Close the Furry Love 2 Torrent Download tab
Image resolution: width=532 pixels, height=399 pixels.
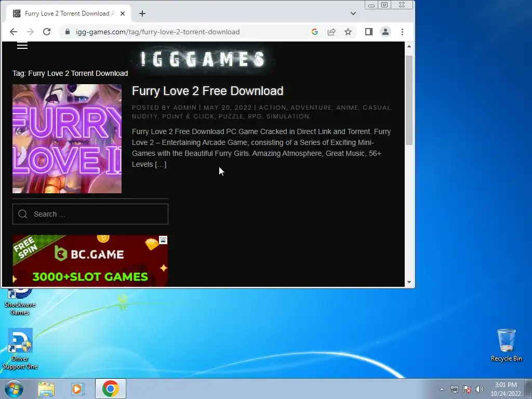click(123, 14)
